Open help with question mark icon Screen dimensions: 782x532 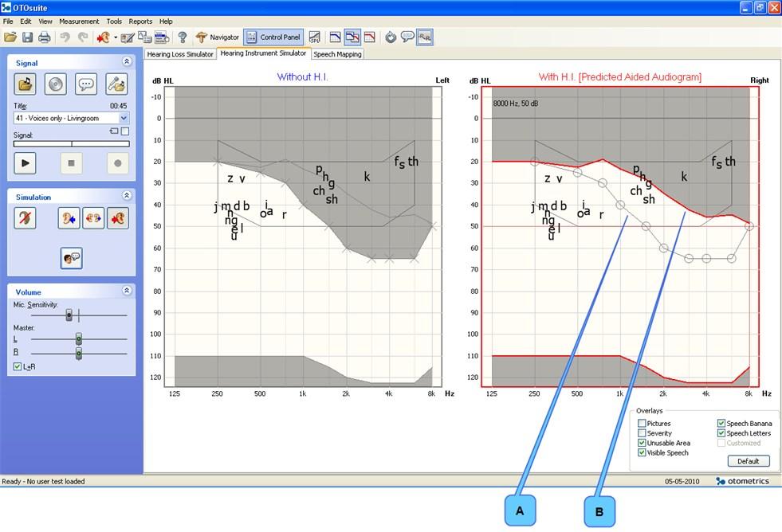pyautogui.click(x=183, y=37)
